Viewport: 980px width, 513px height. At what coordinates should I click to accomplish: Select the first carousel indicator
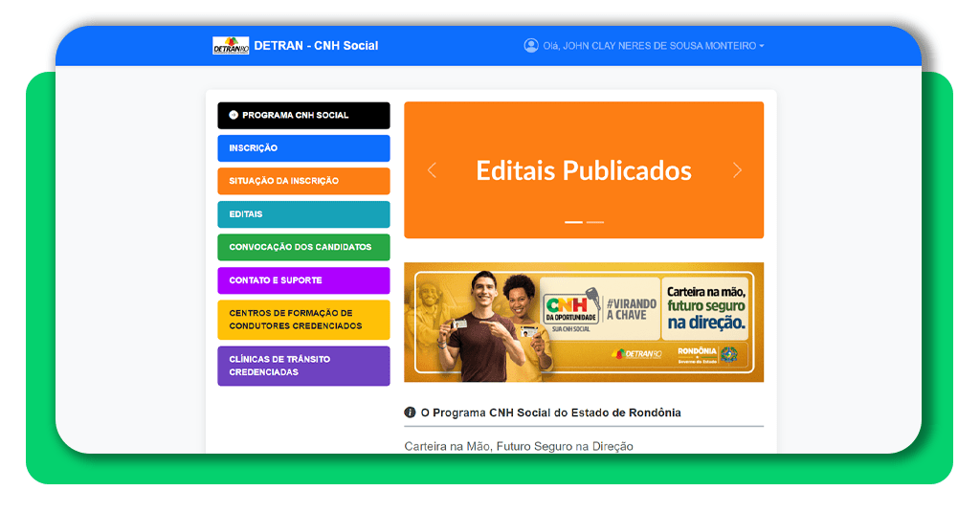click(x=573, y=222)
